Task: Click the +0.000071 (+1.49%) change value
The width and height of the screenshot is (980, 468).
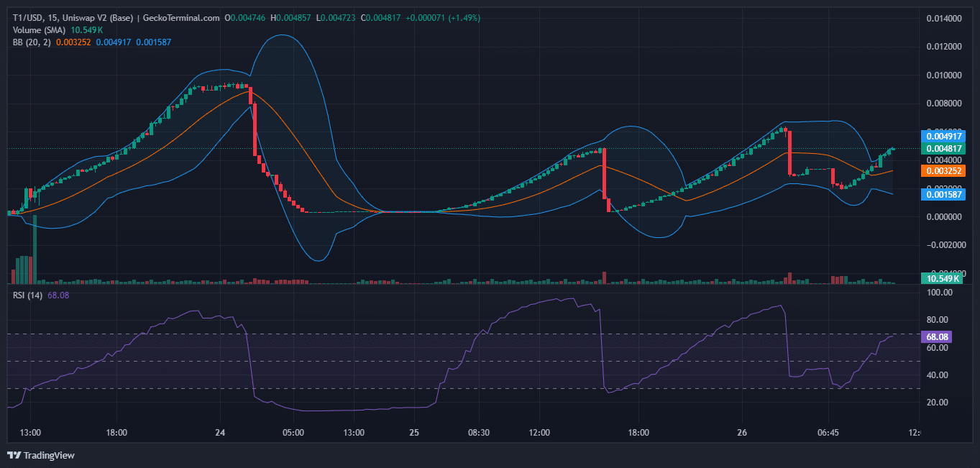Action: point(441,18)
